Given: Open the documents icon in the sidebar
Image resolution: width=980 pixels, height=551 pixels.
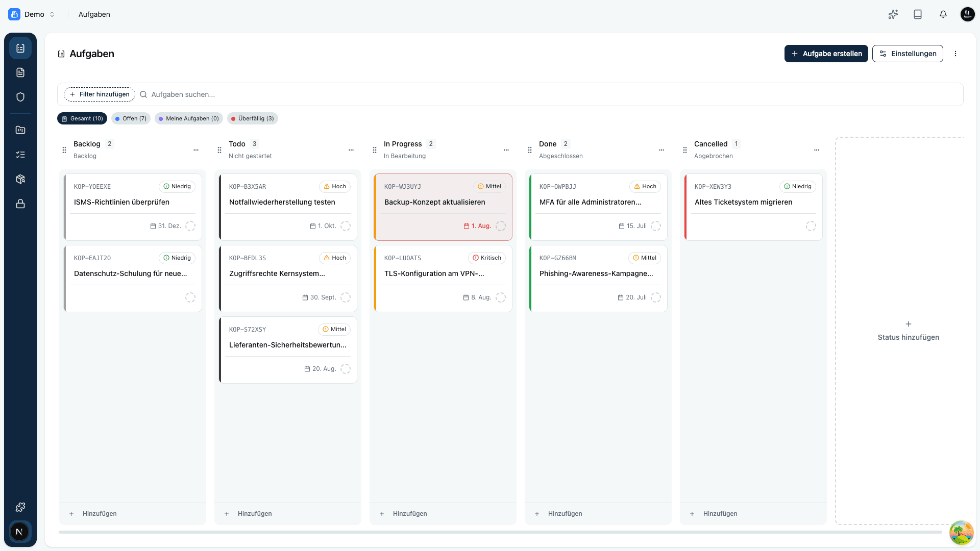Looking at the screenshot, I should 20,72.
